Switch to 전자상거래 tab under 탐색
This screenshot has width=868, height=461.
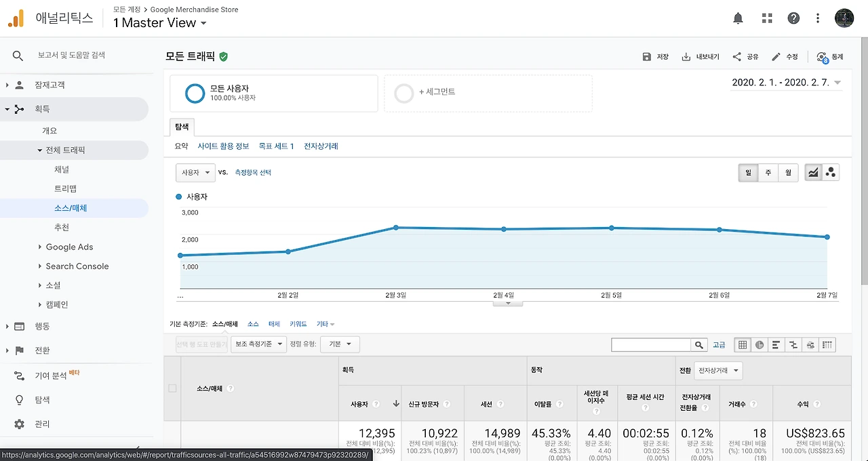[321, 146]
